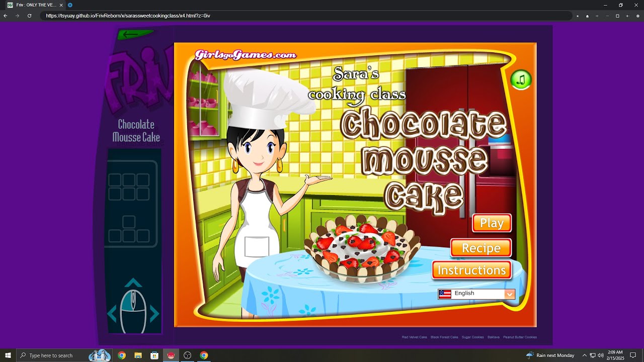
Task: Open the settings gear in browser toolbar
Action: tap(638, 16)
